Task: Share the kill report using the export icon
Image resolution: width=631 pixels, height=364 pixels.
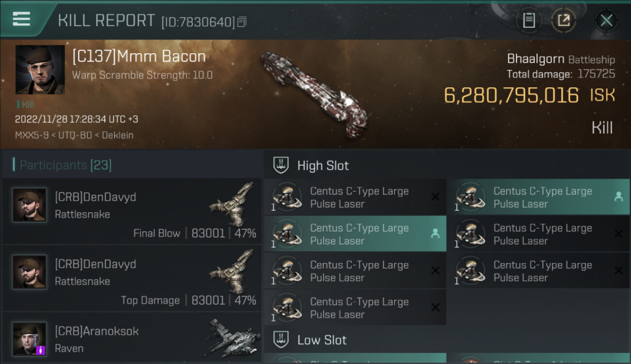Action: 564,20
